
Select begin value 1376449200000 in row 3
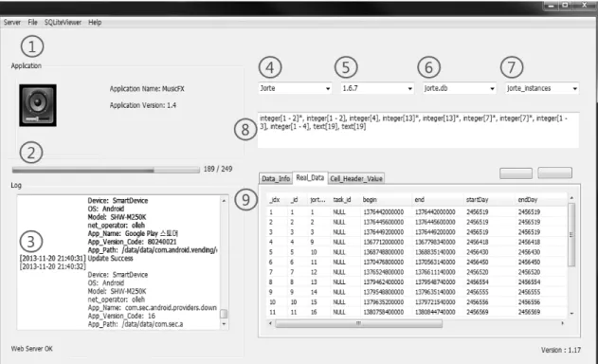point(383,232)
